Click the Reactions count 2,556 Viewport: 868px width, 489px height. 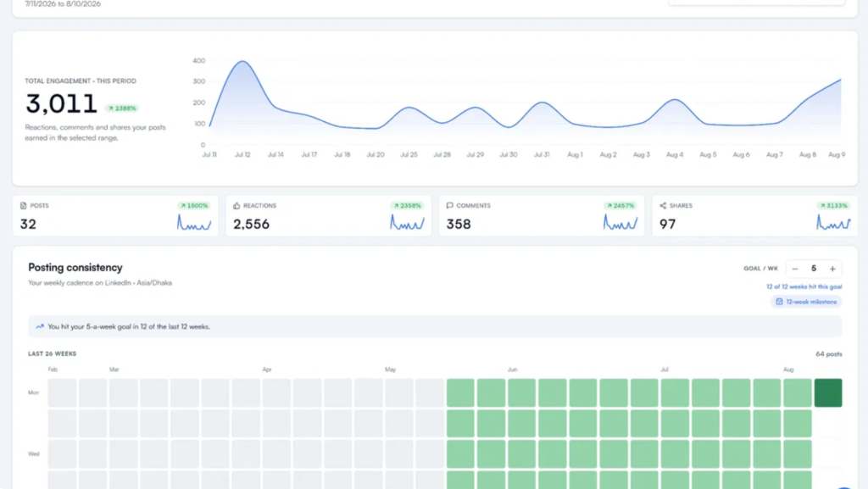[251, 224]
